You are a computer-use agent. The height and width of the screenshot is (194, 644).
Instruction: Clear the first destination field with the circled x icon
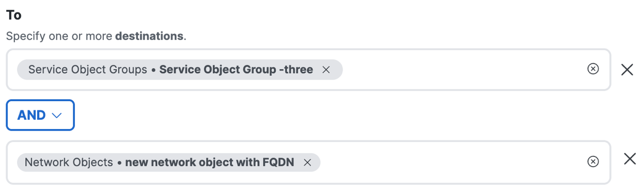point(593,69)
